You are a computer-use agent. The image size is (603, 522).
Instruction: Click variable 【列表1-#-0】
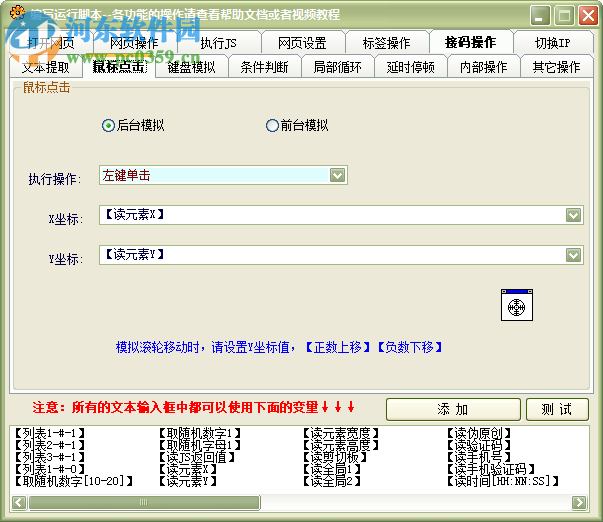pos(50,469)
